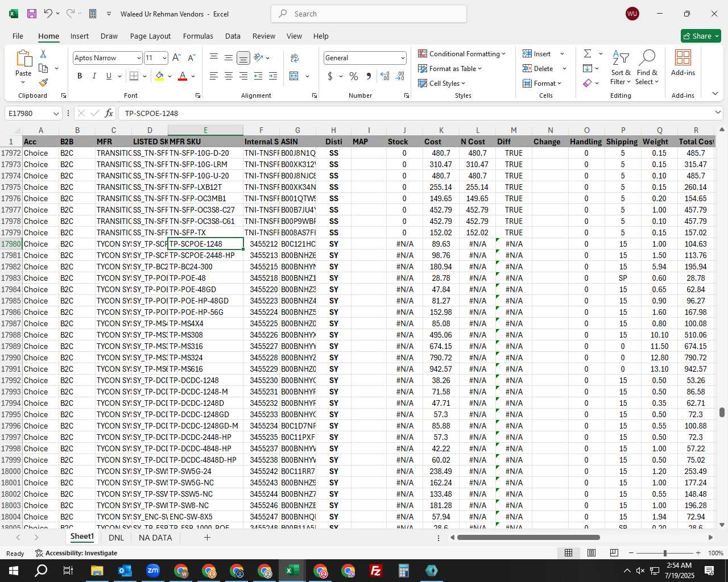Click the Save icon in title bar

click(32, 14)
